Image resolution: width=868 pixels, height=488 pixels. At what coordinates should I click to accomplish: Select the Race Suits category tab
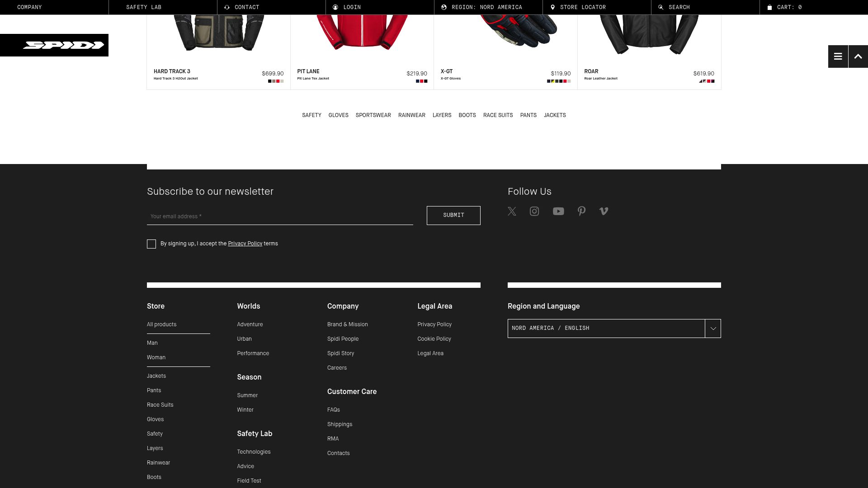pos(498,115)
